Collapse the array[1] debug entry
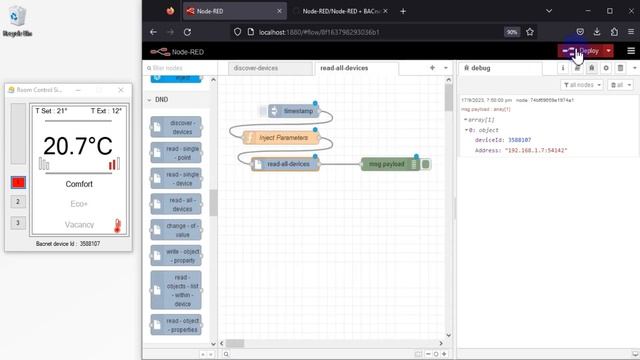Screen dimensions: 640x360 466,120
